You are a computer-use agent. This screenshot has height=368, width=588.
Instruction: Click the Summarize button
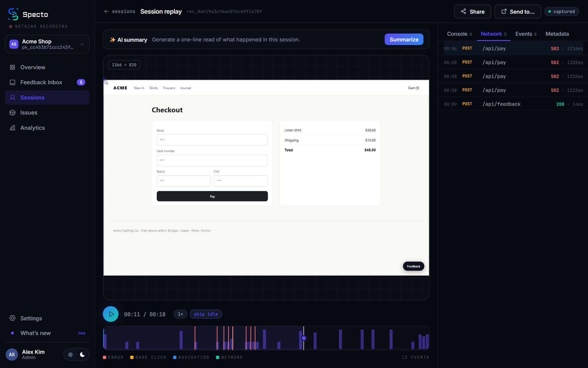(x=404, y=40)
